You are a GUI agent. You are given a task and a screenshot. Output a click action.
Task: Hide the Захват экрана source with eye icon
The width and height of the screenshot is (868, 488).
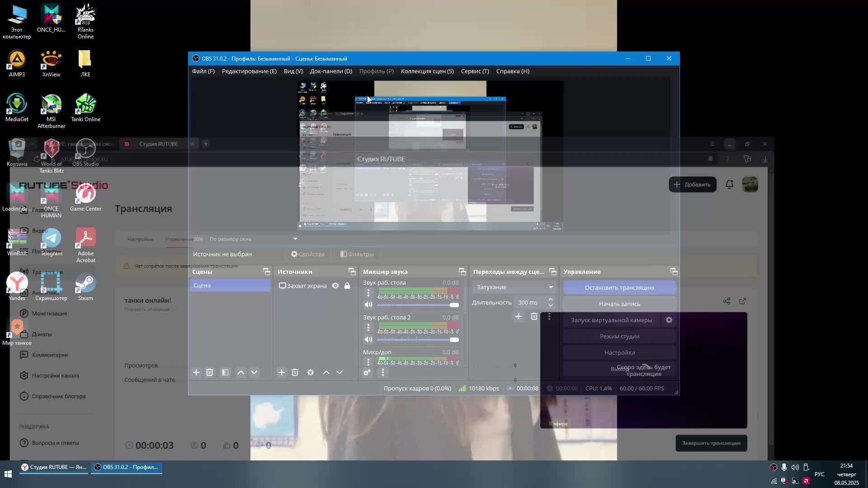pos(335,286)
